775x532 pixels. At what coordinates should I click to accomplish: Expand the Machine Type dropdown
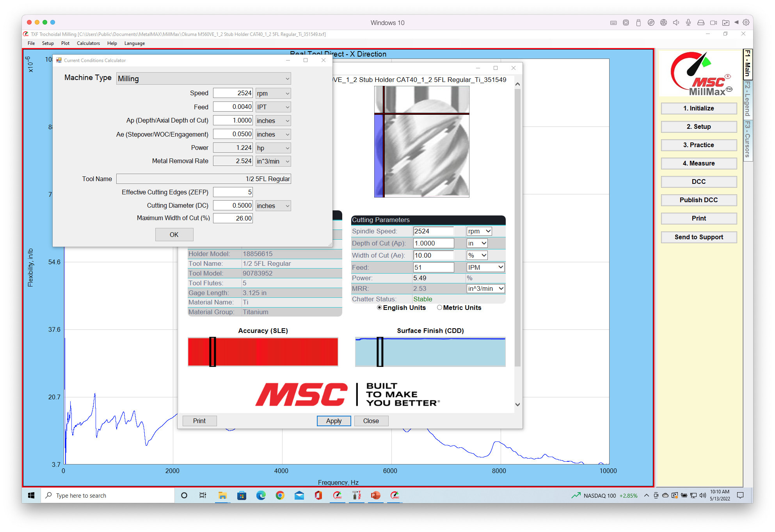pos(204,78)
